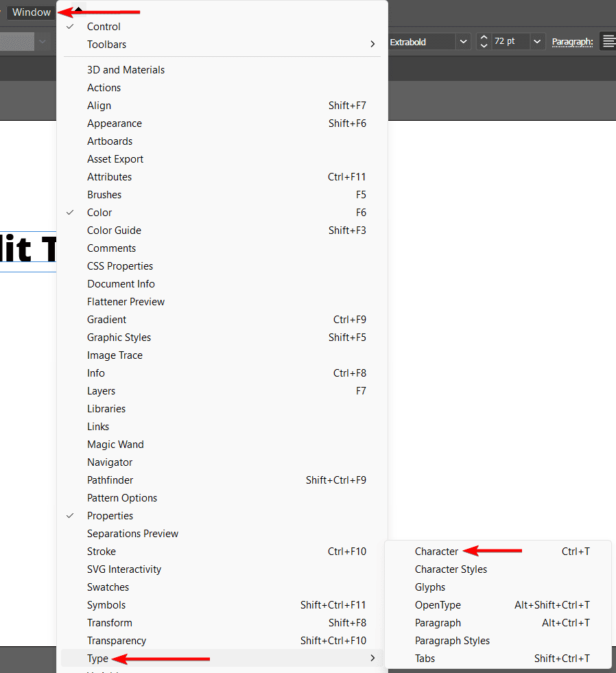Open the Layers panel entry
The width and height of the screenshot is (616, 673).
pyautogui.click(x=101, y=391)
